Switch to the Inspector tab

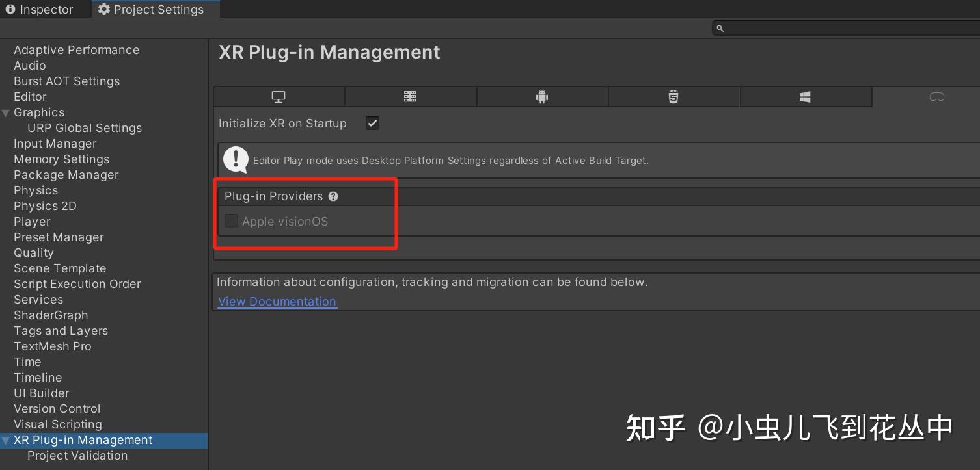pos(39,10)
